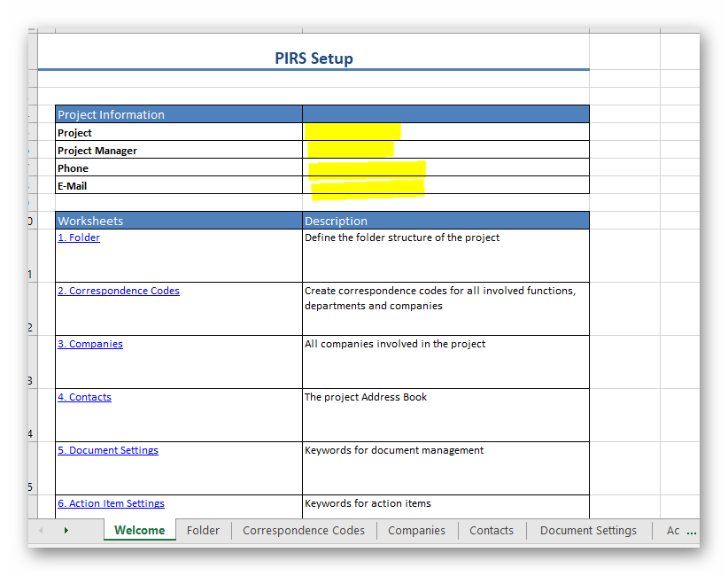Open the Companies sheet tab
This screenshot has height=576, width=728.
(x=416, y=531)
